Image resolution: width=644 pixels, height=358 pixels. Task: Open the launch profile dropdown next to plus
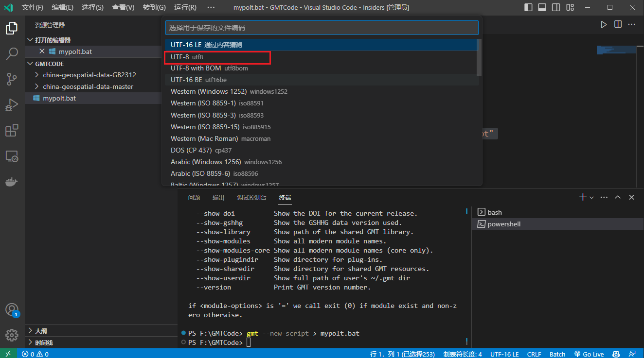[591, 197]
